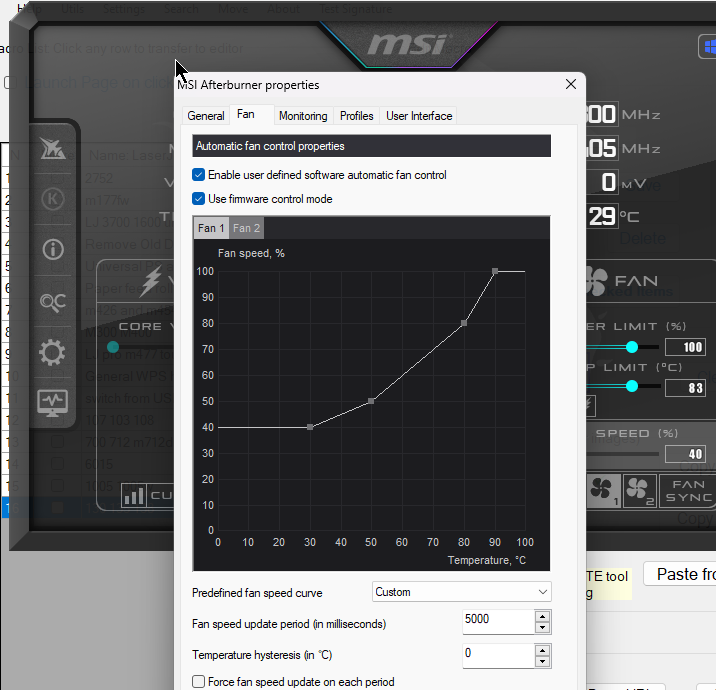Open Afterburner settings gear in left sidebar
This screenshot has height=690, width=716.
(x=52, y=353)
